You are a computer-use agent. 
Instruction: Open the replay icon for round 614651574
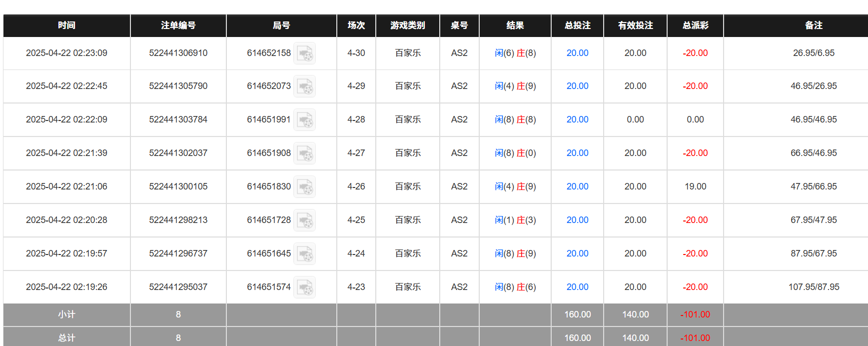point(304,287)
